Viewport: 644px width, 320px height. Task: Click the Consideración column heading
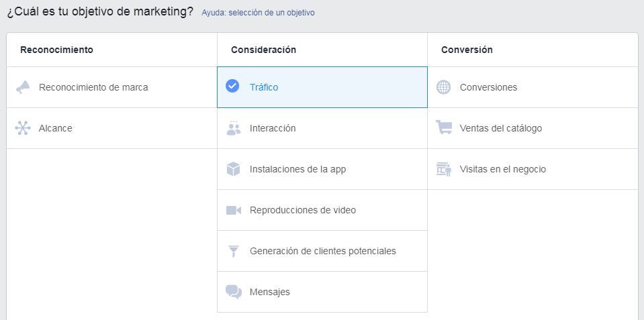pyautogui.click(x=263, y=50)
